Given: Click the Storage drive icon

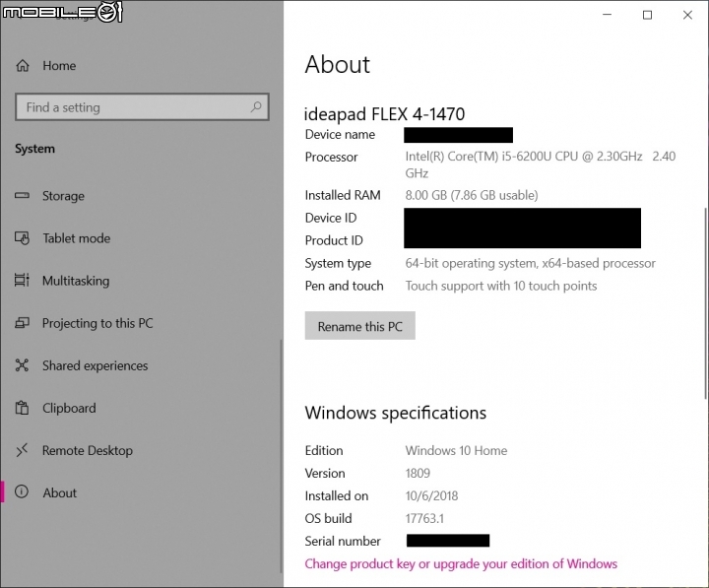Looking at the screenshot, I should tap(22, 195).
